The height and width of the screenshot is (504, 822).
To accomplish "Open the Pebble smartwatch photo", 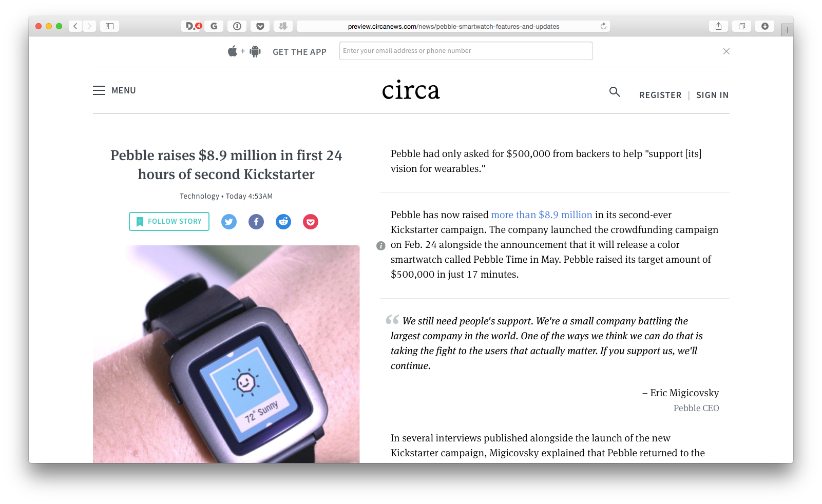I will 226,354.
